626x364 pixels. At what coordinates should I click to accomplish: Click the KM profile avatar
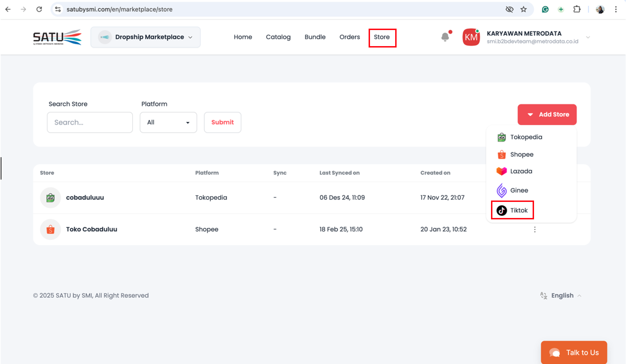pyautogui.click(x=471, y=37)
